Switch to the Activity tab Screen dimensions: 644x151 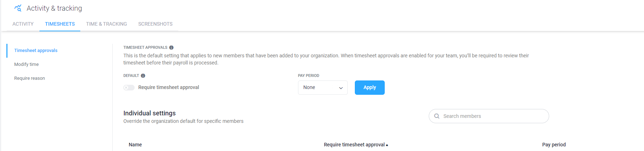[x=23, y=24]
